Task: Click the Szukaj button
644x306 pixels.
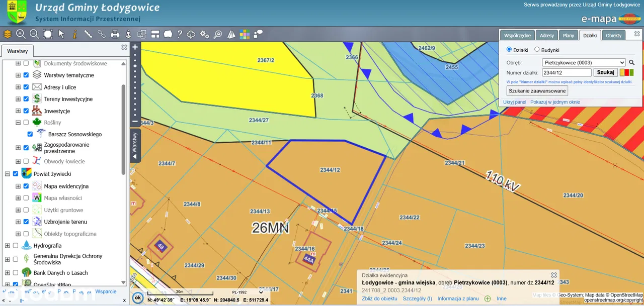Action: [606, 72]
